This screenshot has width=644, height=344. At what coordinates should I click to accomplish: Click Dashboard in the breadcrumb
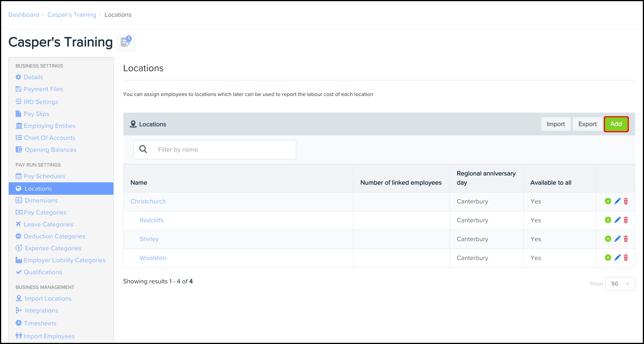coord(24,15)
